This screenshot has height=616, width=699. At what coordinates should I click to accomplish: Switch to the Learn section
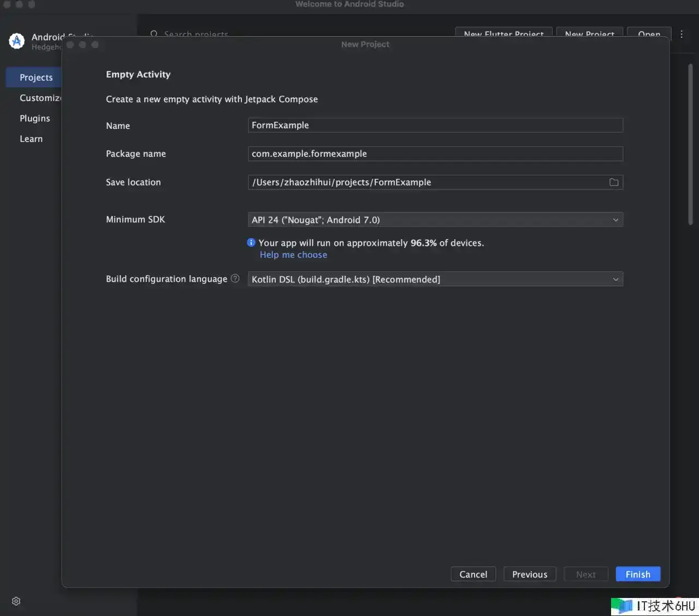[x=31, y=139]
